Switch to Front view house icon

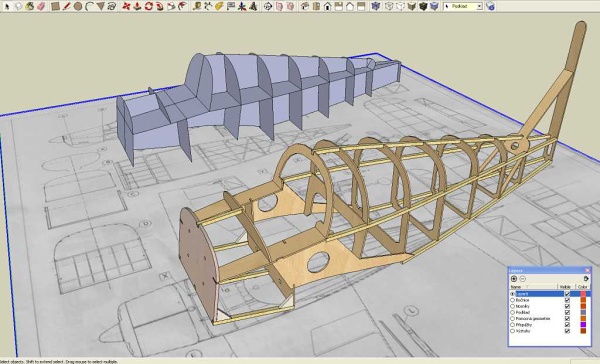(327, 6)
